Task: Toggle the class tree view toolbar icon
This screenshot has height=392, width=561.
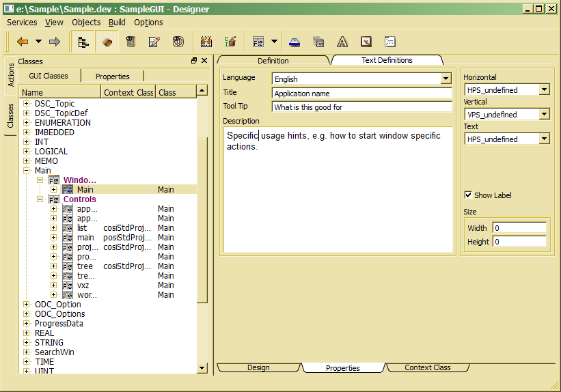Action: tap(83, 42)
